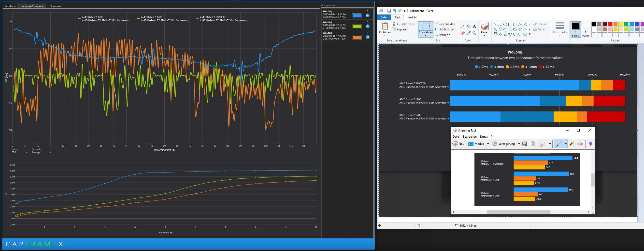Expand the Verzögerung dropdown arrow
Viewport: 644px width, 251px height.
[519, 144]
